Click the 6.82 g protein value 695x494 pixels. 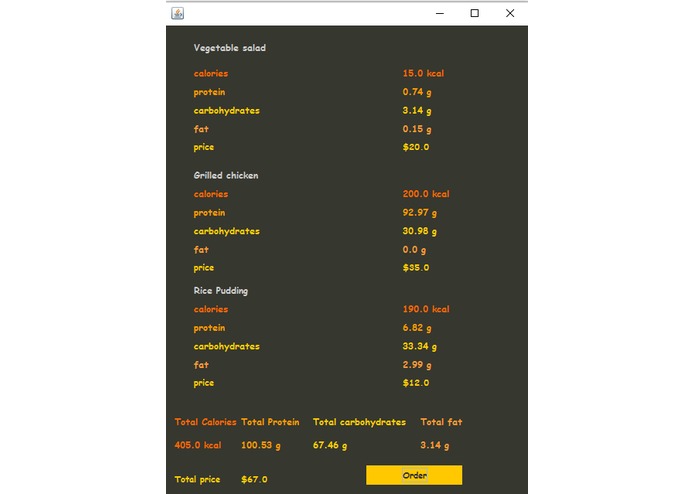click(417, 328)
